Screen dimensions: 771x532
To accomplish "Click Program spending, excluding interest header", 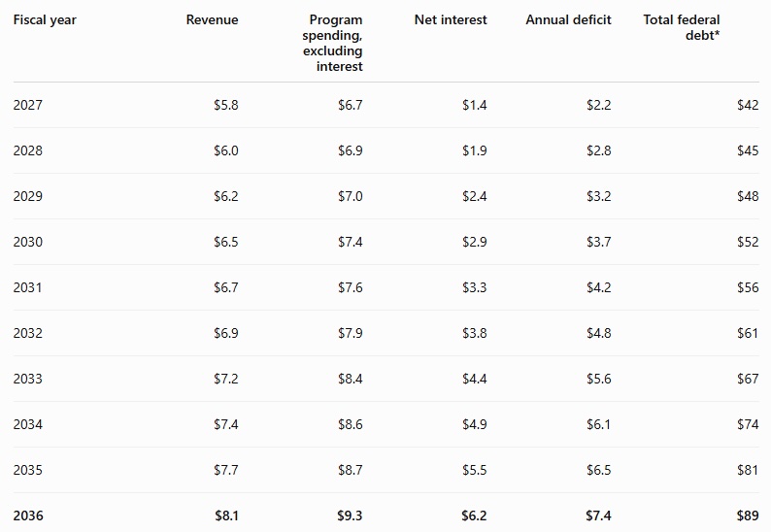I will click(x=332, y=44).
